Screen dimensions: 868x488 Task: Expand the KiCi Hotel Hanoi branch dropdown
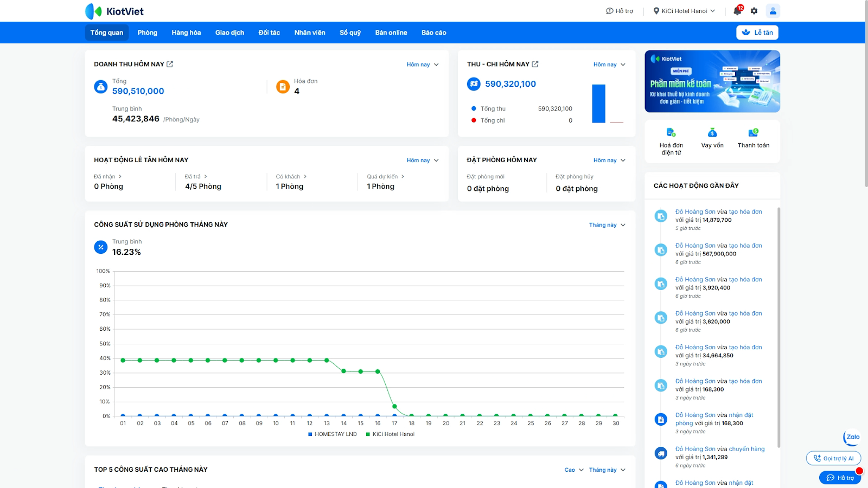pos(684,11)
